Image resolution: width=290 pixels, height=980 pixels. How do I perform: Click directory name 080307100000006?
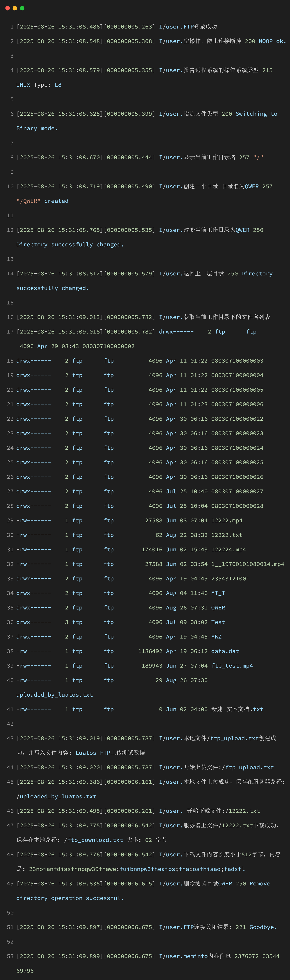click(x=237, y=404)
